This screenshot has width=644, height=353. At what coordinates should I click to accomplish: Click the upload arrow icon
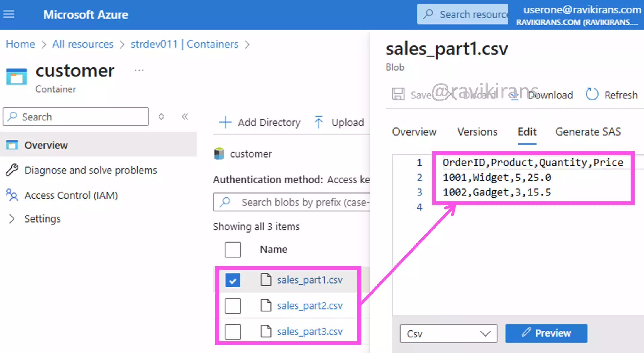(x=319, y=122)
